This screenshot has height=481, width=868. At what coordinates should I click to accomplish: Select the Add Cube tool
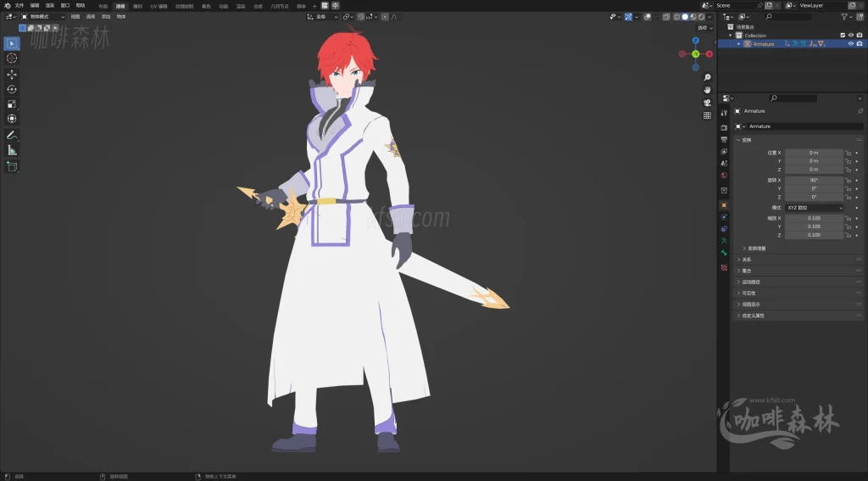pyautogui.click(x=12, y=167)
